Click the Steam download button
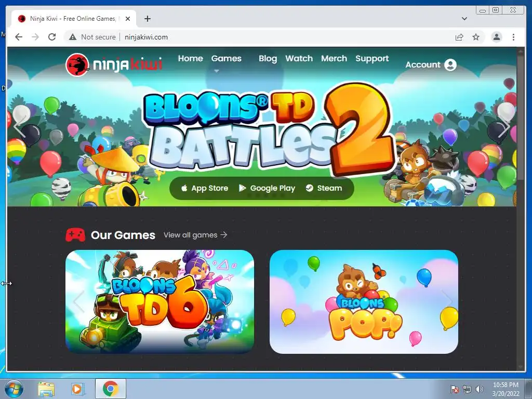532x399 pixels. pos(324,188)
